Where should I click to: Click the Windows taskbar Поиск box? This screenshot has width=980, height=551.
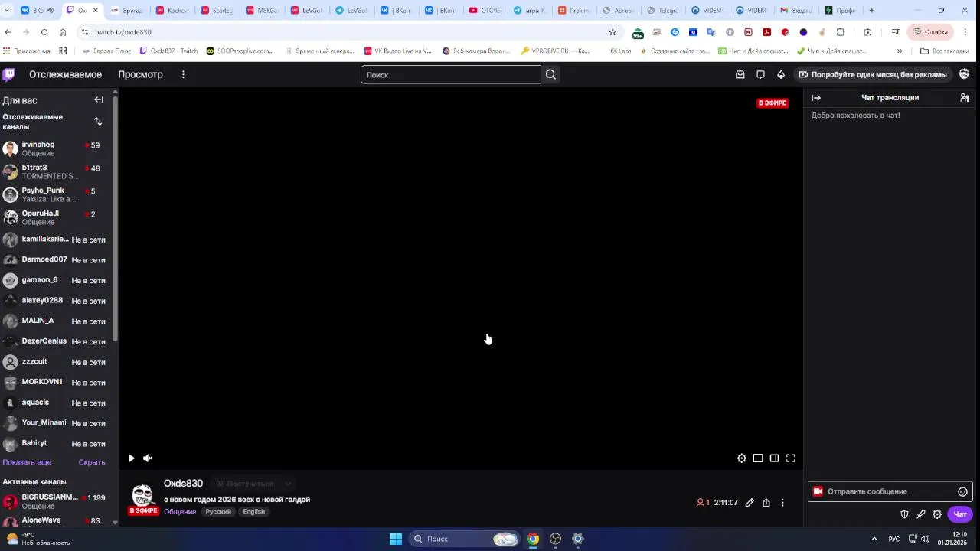point(464,539)
